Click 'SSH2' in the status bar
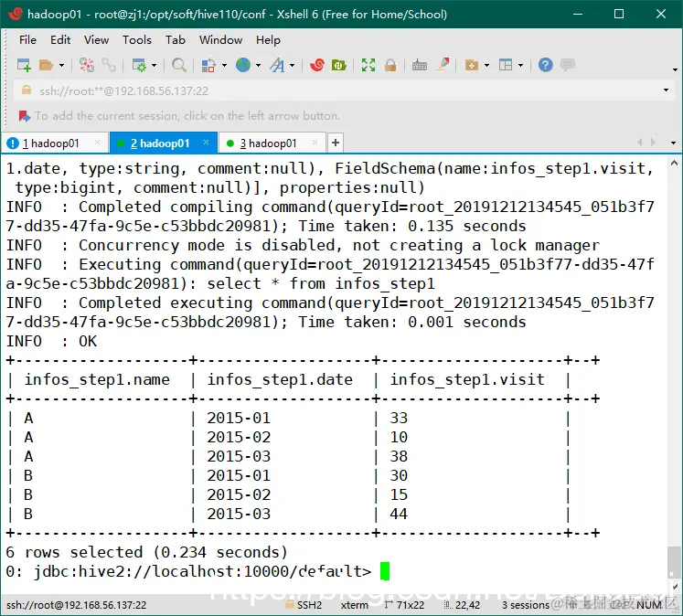 (x=309, y=605)
